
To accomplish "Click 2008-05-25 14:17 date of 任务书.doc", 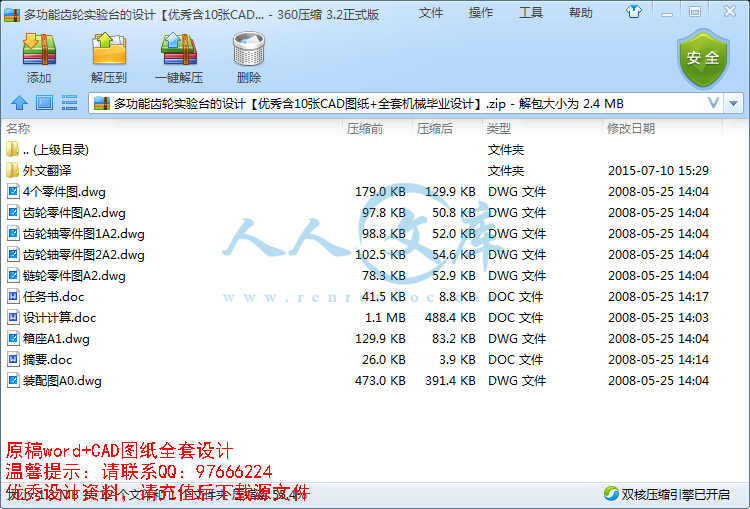I will click(658, 297).
